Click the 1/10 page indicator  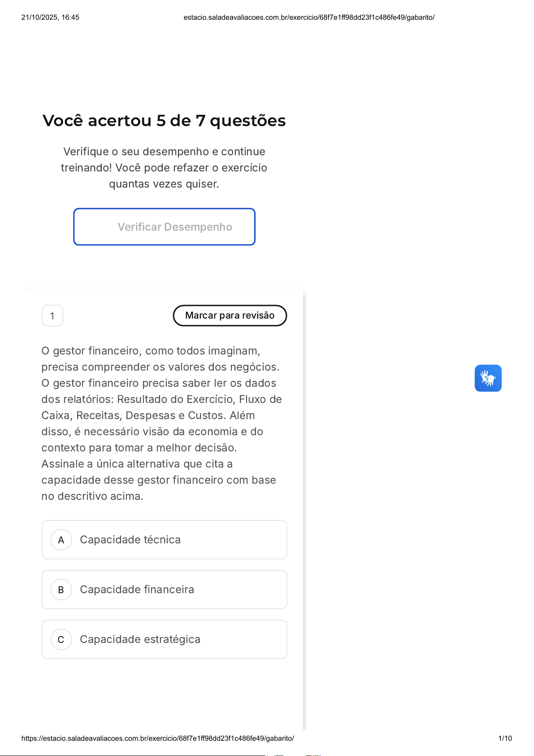pos(505,739)
